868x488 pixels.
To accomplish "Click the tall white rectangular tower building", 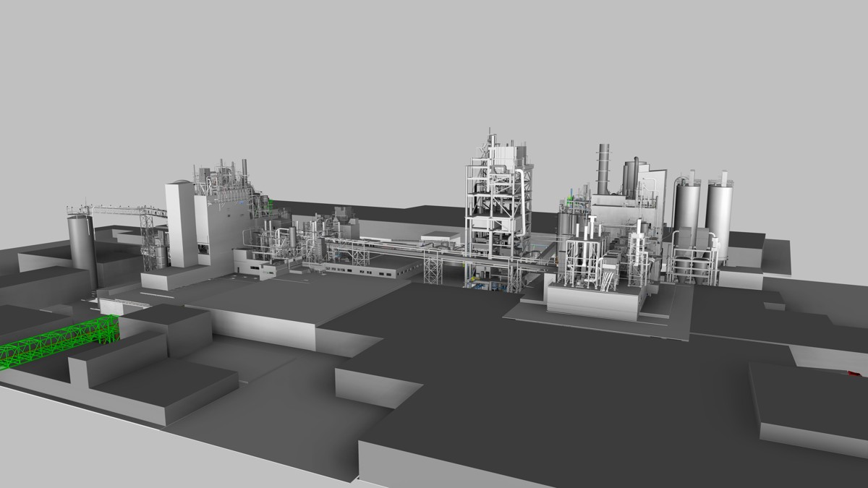I will point(181,223).
